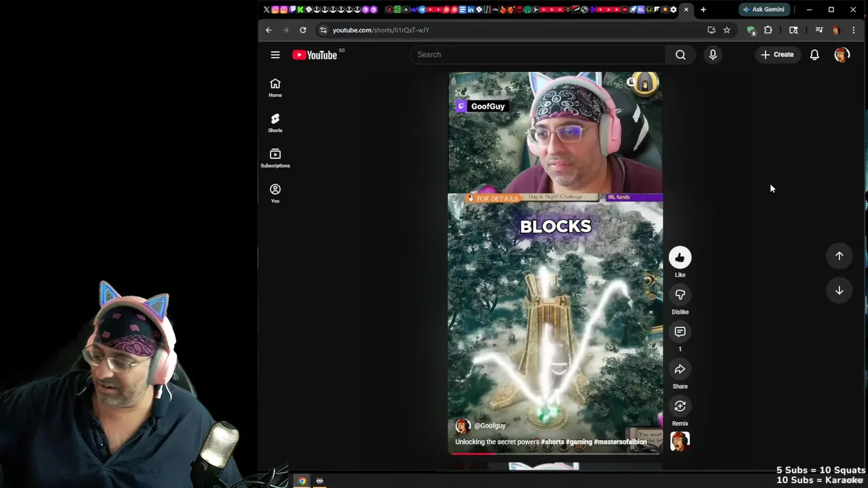Screen dimensions: 868x488
Task: Open the You section in sidebar
Action: pos(275,193)
